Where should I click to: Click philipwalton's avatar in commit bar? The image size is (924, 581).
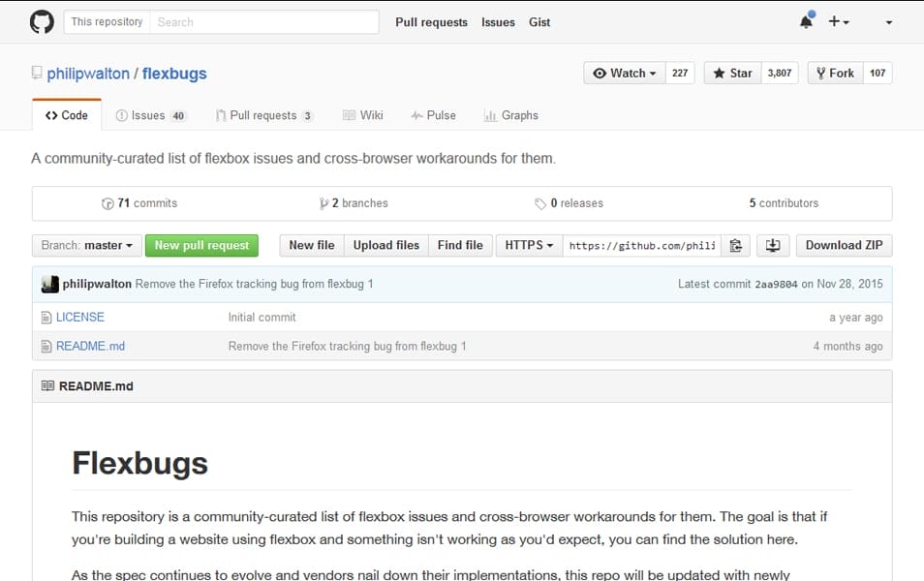[50, 284]
